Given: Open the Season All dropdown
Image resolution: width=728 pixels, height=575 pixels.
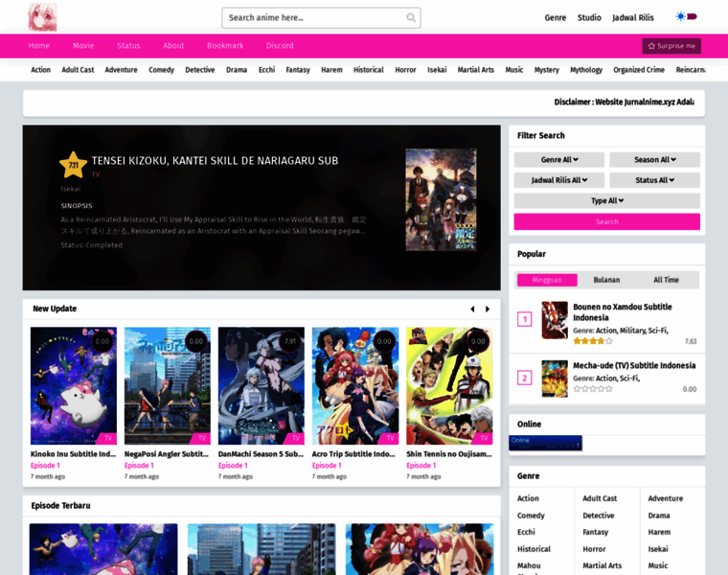Looking at the screenshot, I should click(x=654, y=160).
